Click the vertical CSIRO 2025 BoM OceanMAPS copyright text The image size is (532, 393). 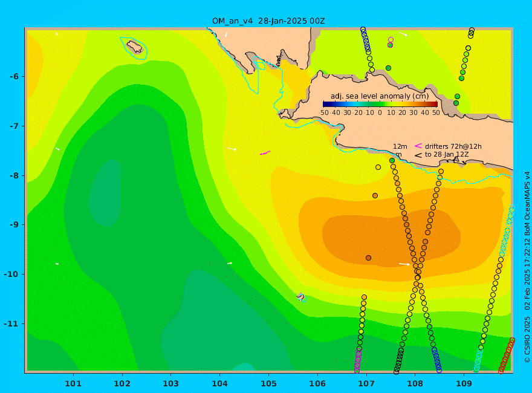coord(527,268)
